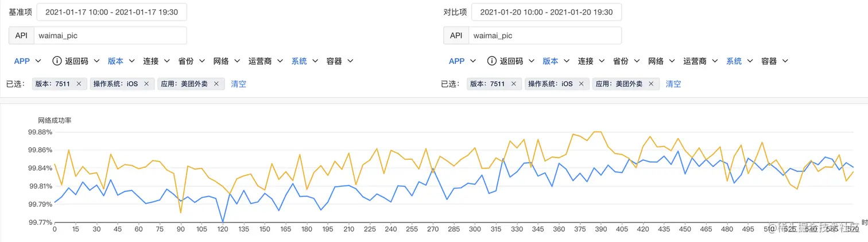Open the 系统 dropdown in 基准项 panel
The height and width of the screenshot is (242, 868).
(x=305, y=61)
